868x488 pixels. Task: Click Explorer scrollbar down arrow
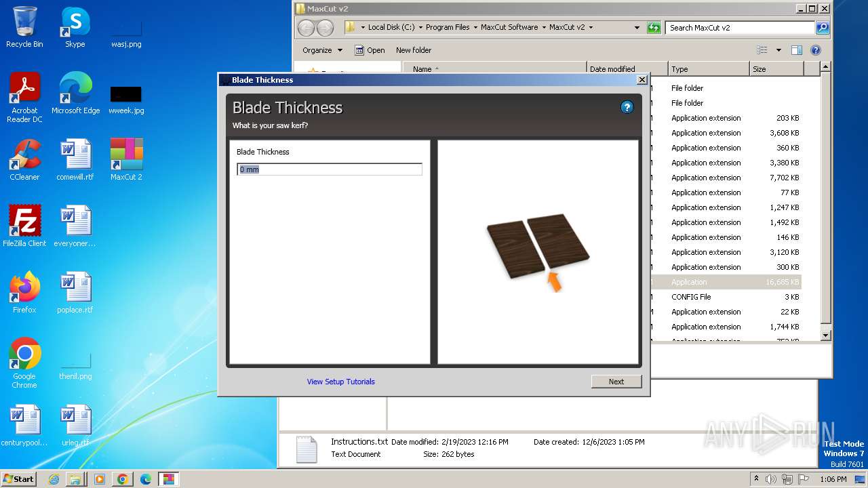pyautogui.click(x=825, y=335)
